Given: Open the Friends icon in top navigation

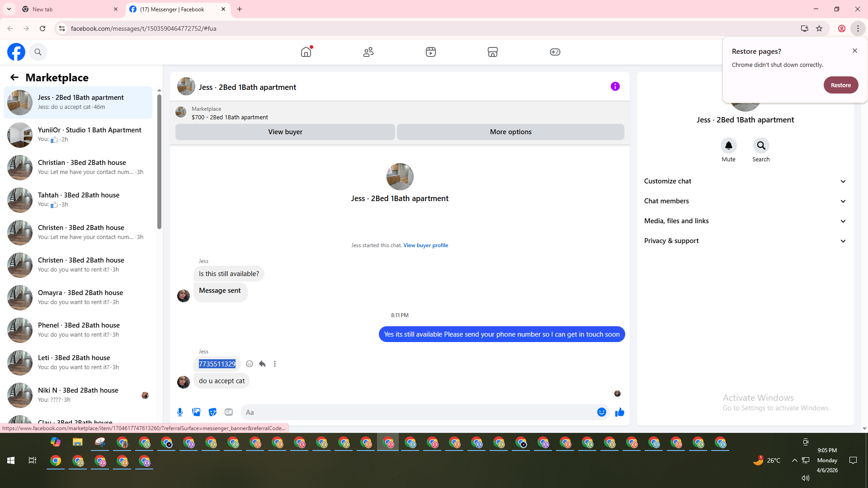Looking at the screenshot, I should pos(368,52).
